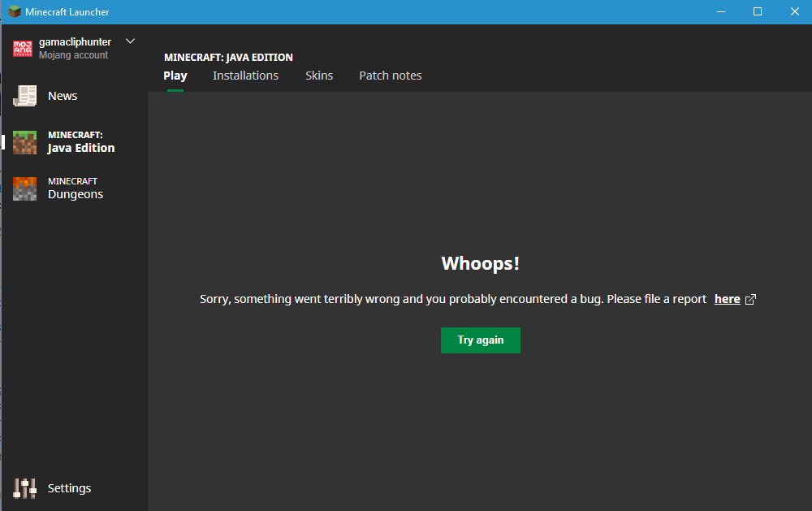Image resolution: width=812 pixels, height=511 pixels.
Task: Switch to the Installations tab
Action: coord(245,76)
